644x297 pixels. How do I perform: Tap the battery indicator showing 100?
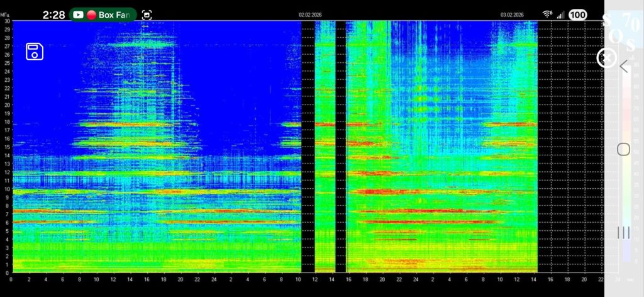click(578, 14)
